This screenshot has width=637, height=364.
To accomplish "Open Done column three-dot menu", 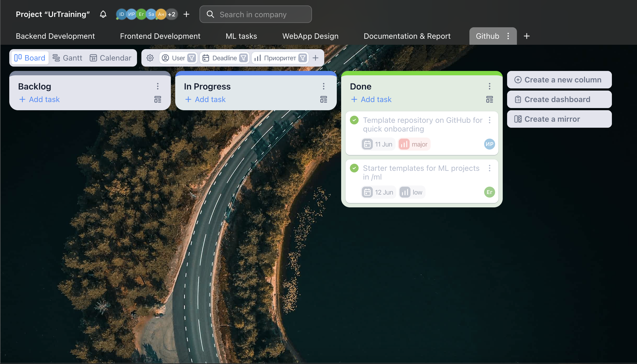I will 490,86.
